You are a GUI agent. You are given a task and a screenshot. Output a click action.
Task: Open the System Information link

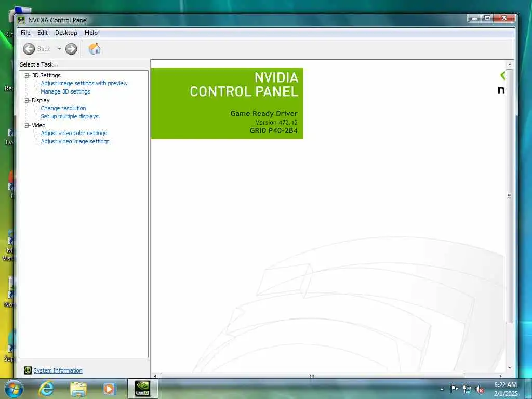pyautogui.click(x=58, y=370)
